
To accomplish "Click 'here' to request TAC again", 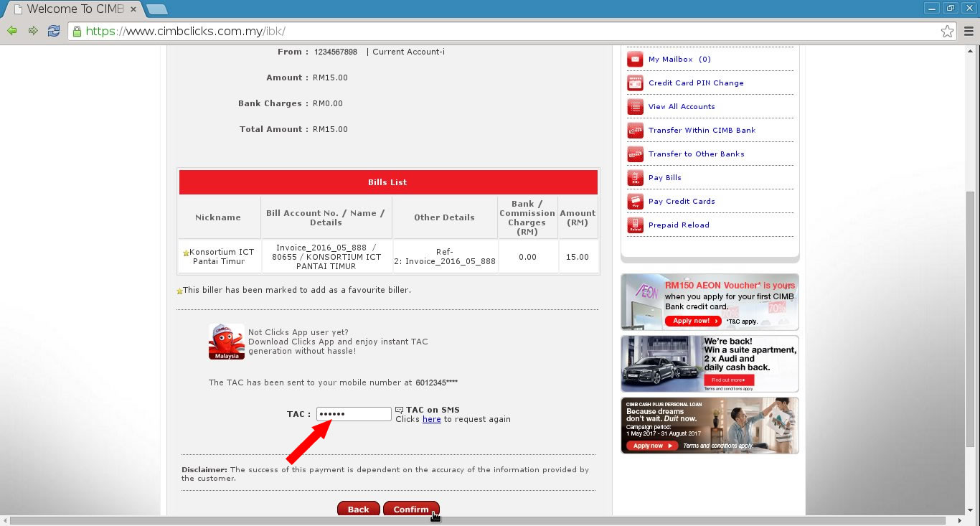I will coord(432,419).
